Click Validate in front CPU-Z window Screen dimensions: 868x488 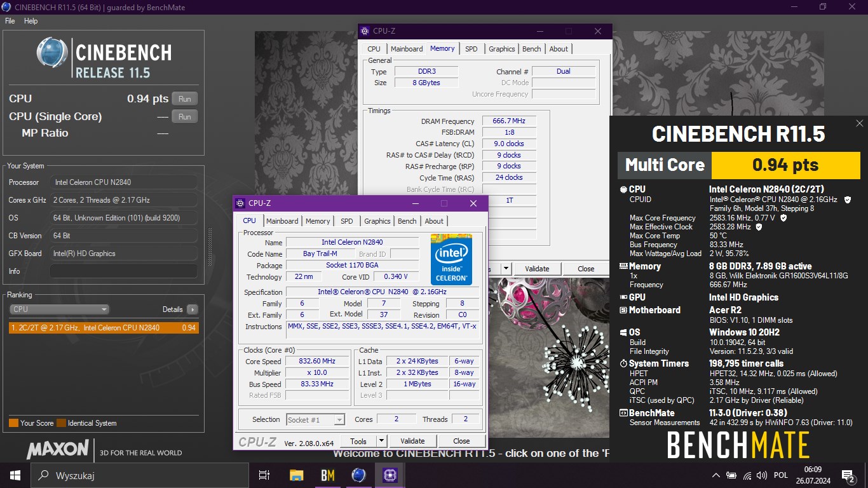coord(412,441)
